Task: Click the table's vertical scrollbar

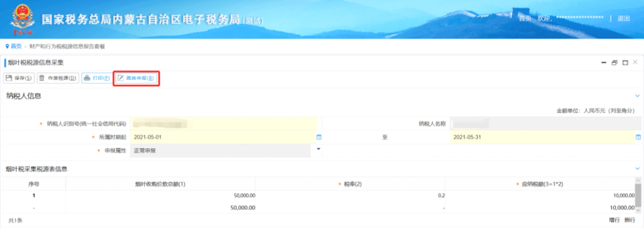Action: tap(638, 196)
